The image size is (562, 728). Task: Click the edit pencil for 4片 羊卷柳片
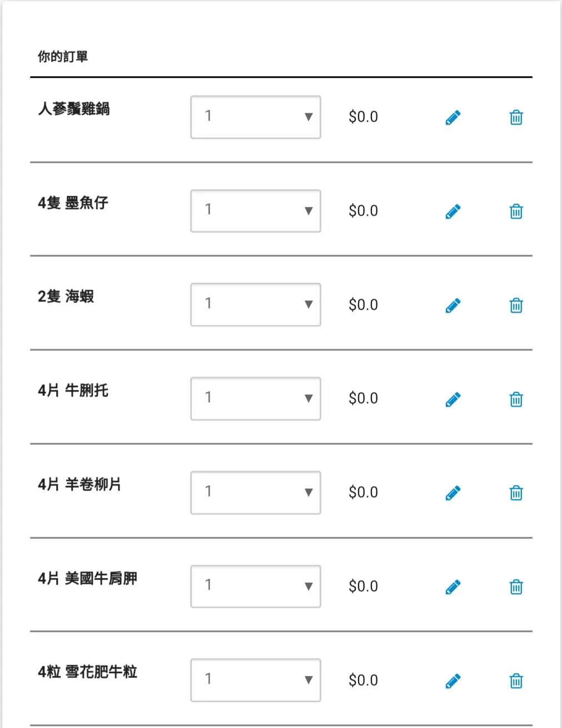pyautogui.click(x=453, y=493)
